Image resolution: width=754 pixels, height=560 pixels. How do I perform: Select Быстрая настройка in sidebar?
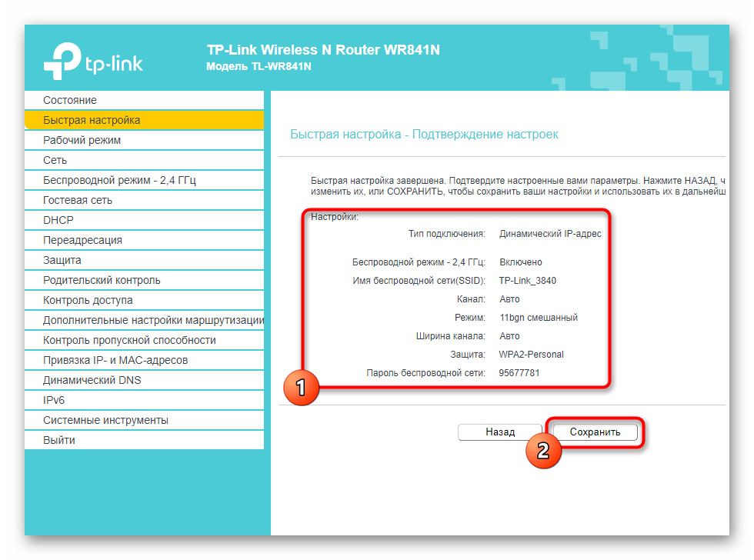point(92,120)
